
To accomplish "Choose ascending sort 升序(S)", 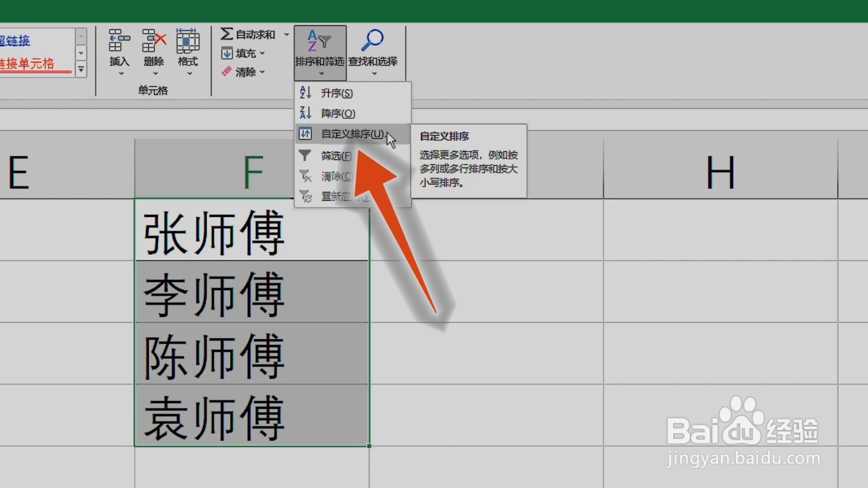I will click(353, 93).
